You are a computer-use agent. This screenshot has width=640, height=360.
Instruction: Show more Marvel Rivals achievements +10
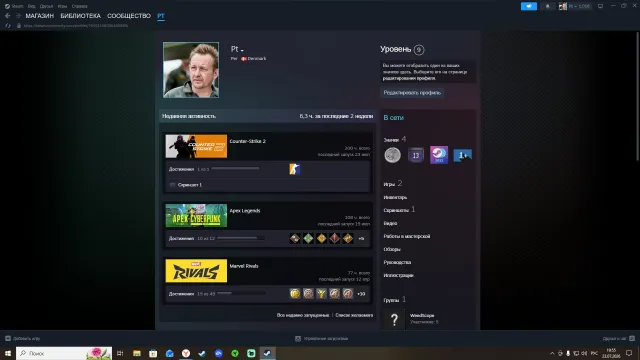[361, 294]
